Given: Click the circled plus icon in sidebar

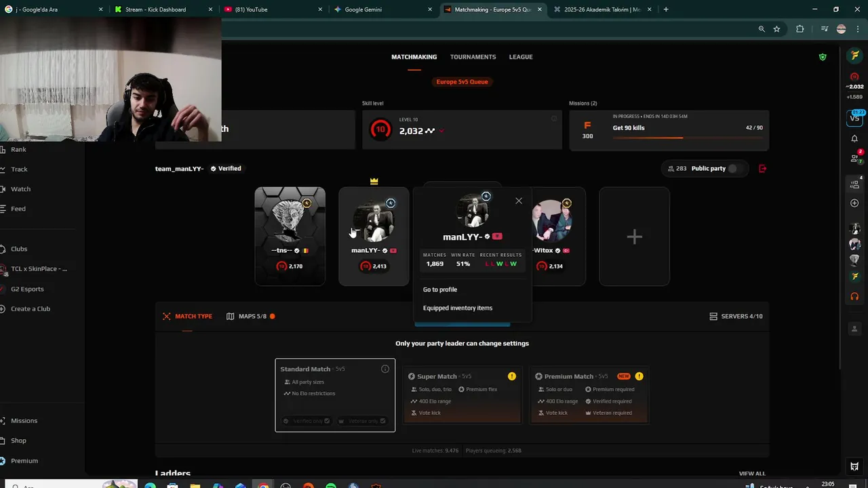Looking at the screenshot, I should pos(854,203).
